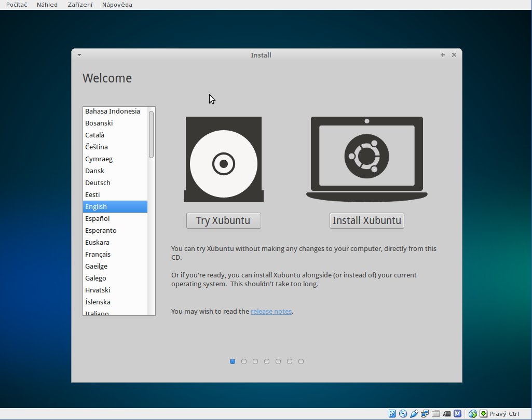
Task: Close the Install window
Action: (454, 55)
